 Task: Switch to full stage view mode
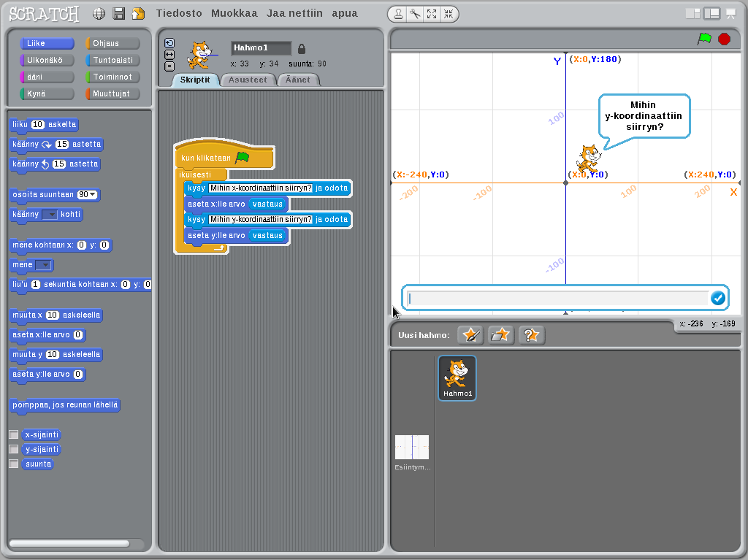[711, 14]
